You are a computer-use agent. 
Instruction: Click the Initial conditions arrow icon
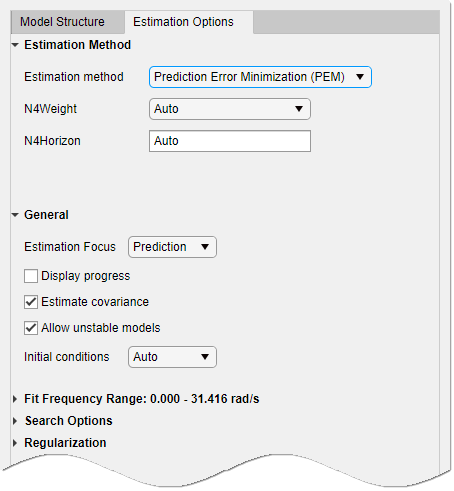pos(205,357)
